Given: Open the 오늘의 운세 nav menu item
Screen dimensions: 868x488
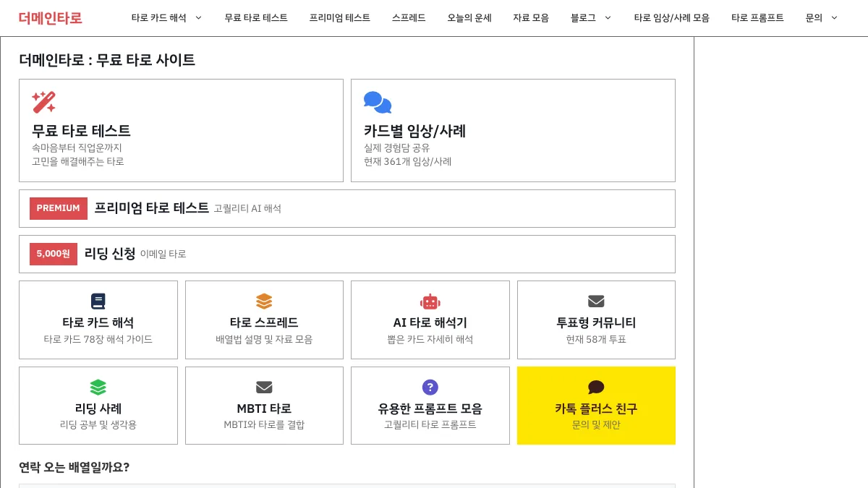Looking at the screenshot, I should pos(469,18).
